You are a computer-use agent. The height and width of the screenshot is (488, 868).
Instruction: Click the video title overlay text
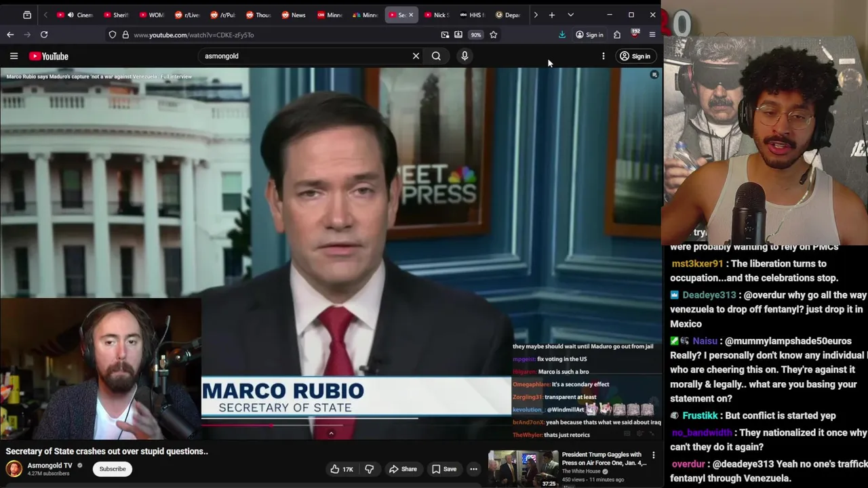(99, 77)
